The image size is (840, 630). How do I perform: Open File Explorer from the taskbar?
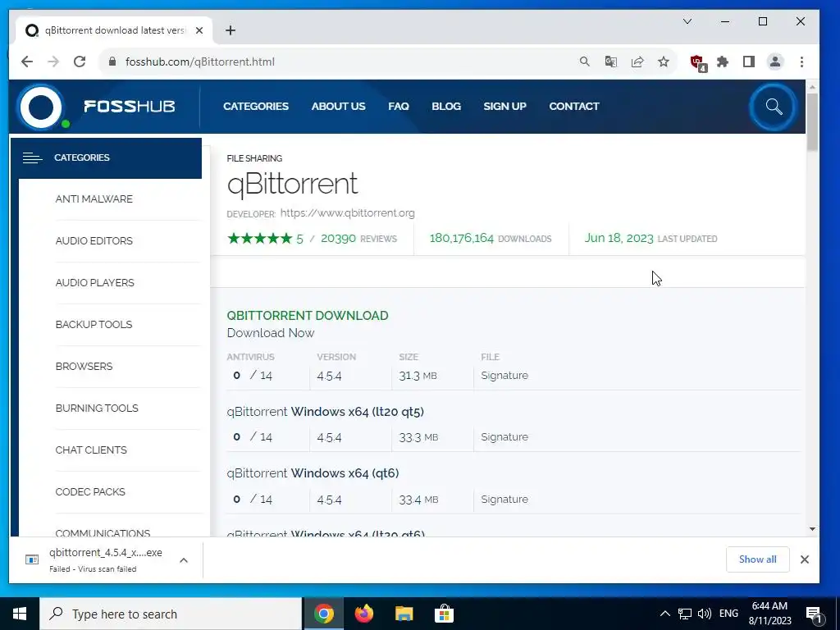coord(404,614)
